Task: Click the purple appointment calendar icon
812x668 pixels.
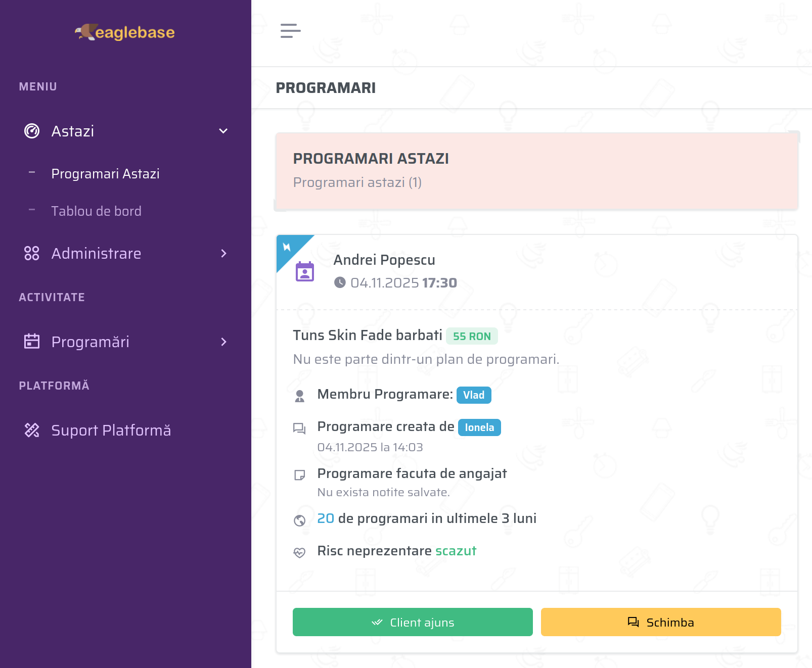Action: coord(305,271)
